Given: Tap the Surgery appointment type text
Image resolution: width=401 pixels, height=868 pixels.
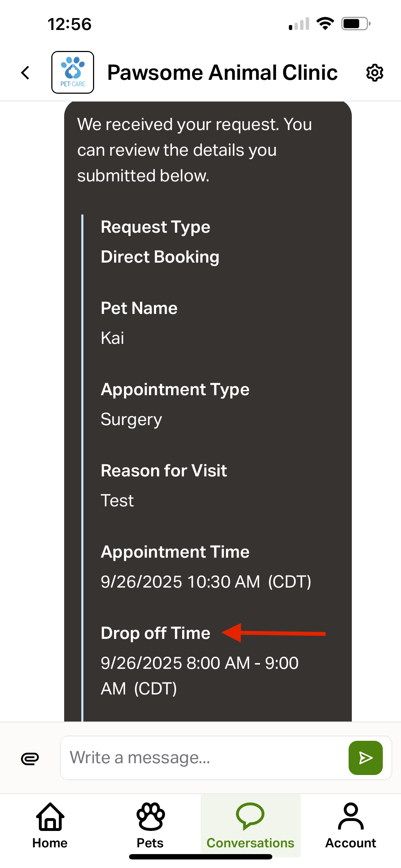Looking at the screenshot, I should 131,419.
